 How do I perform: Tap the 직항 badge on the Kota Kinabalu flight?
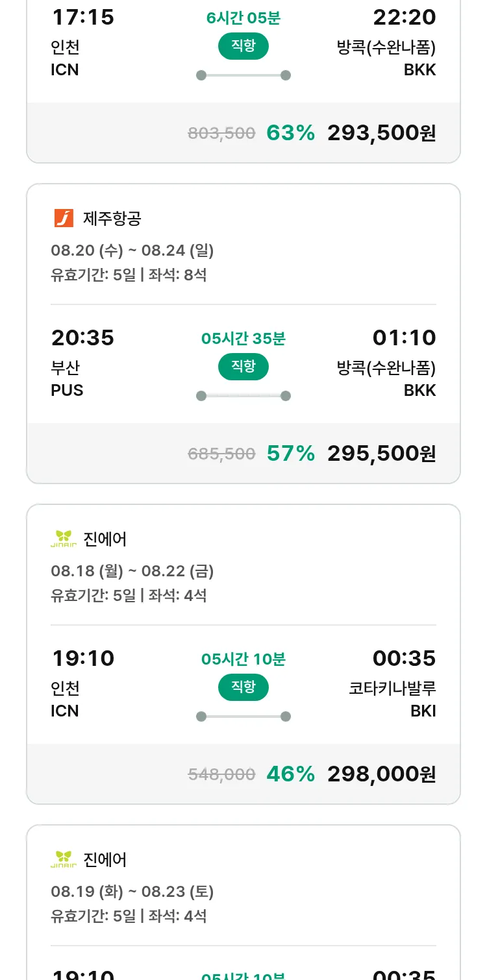tap(243, 687)
